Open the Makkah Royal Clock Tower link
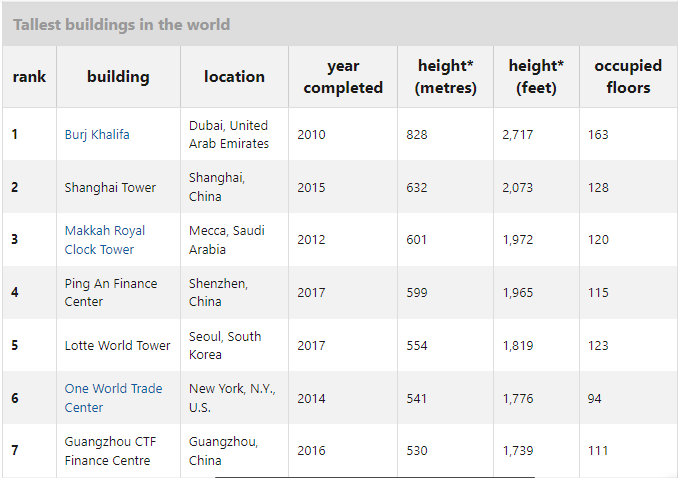This screenshot has height=478, width=678. pyautogui.click(x=105, y=240)
